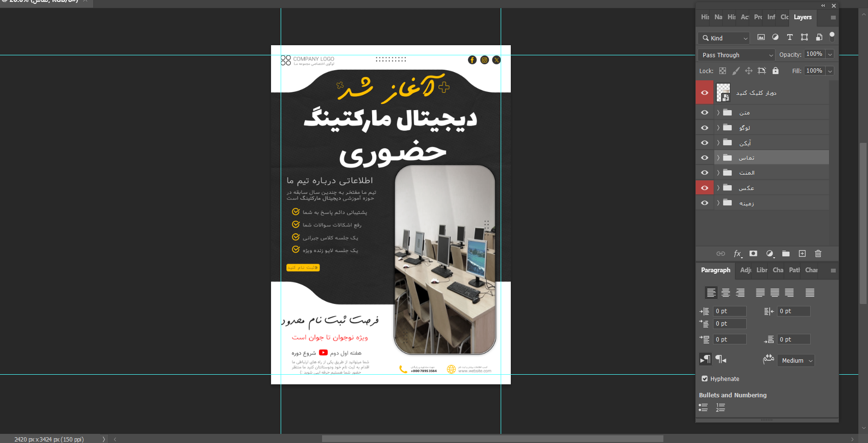Toggle visibility of the متن group
Viewport: 868px width, 443px height.
(x=704, y=113)
